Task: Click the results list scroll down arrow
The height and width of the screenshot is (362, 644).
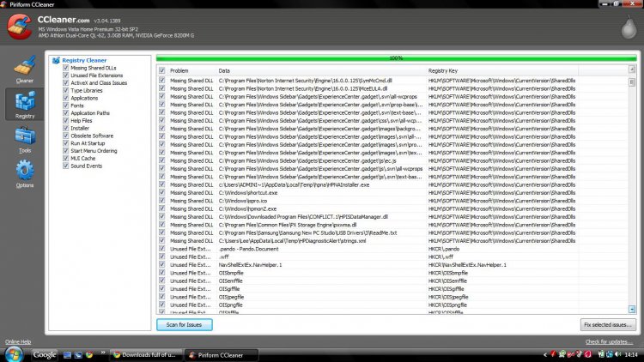Action: pos(632,309)
